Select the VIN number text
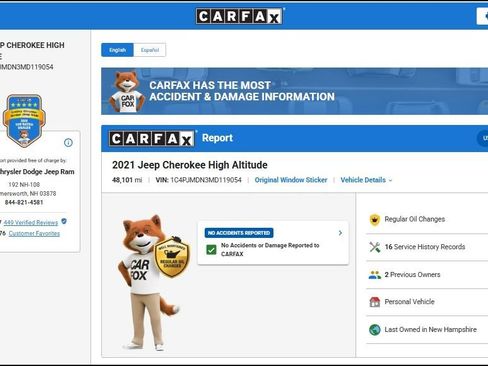 (206, 180)
